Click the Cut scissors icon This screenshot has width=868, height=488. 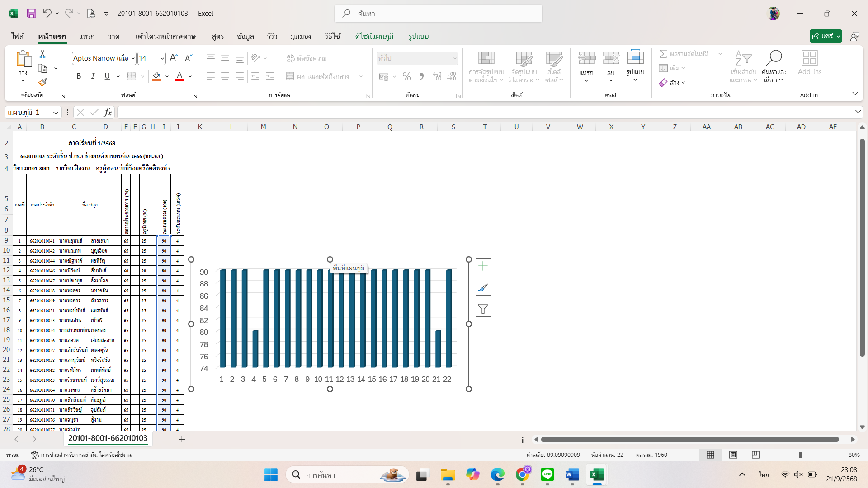(42, 54)
